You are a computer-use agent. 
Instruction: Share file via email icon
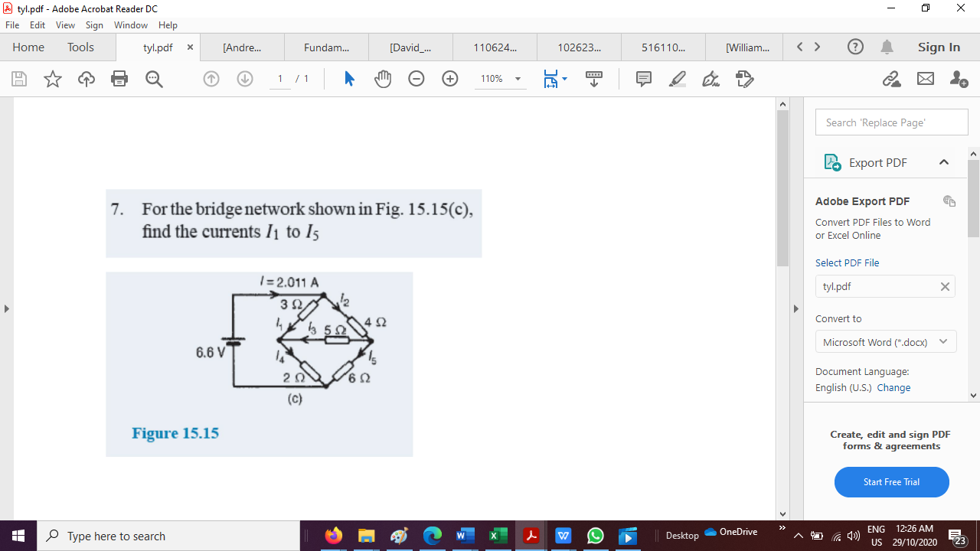[x=925, y=79]
